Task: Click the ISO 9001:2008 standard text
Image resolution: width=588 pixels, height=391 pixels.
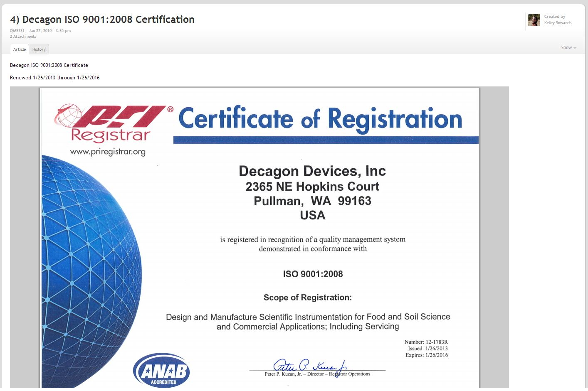Action: [x=313, y=274]
